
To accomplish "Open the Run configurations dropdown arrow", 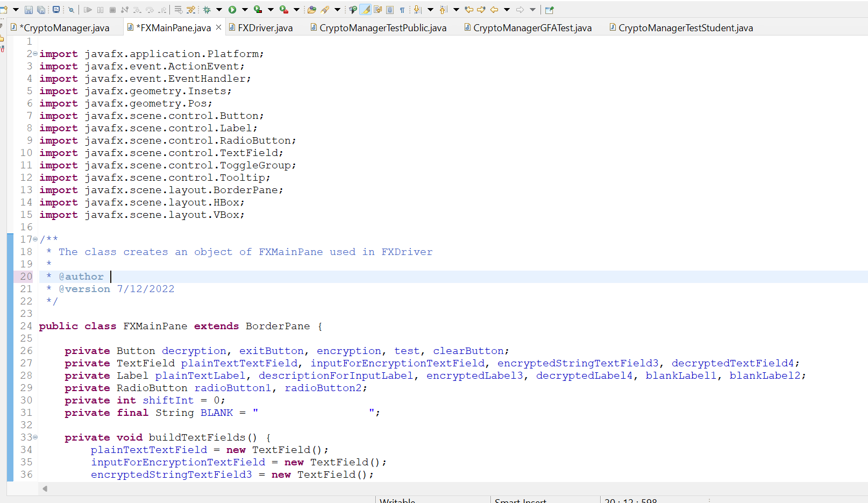I will 245,10.
